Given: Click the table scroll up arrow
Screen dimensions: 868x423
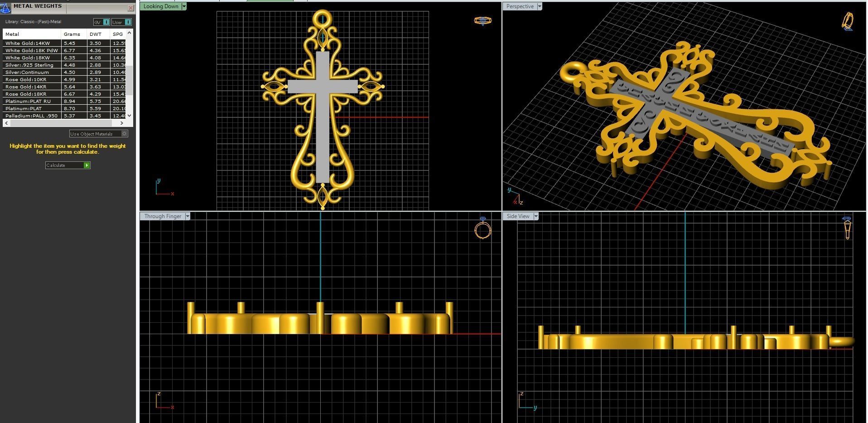Looking at the screenshot, I should point(129,33).
